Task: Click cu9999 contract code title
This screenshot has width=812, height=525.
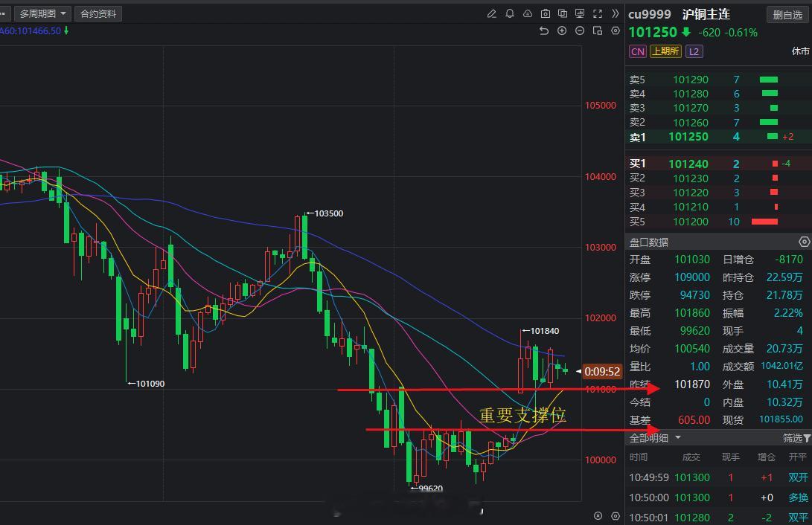Action: coord(650,14)
